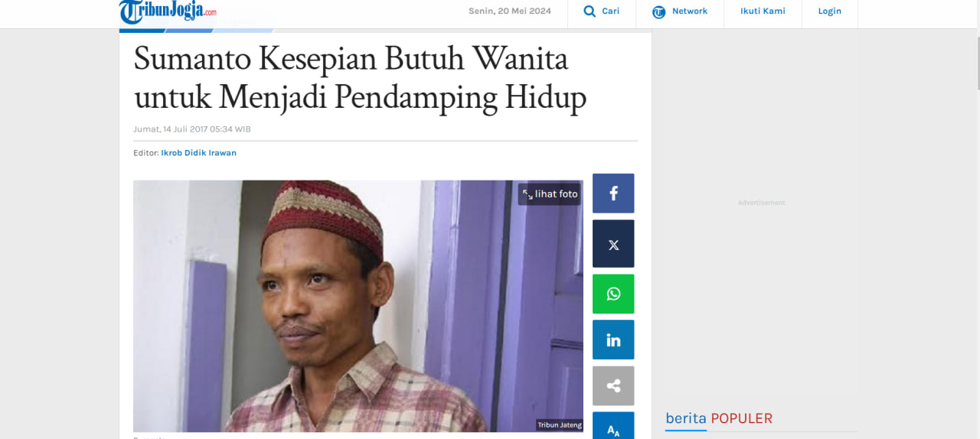This screenshot has width=980, height=439.
Task: Click the article headline text
Action: point(360,78)
